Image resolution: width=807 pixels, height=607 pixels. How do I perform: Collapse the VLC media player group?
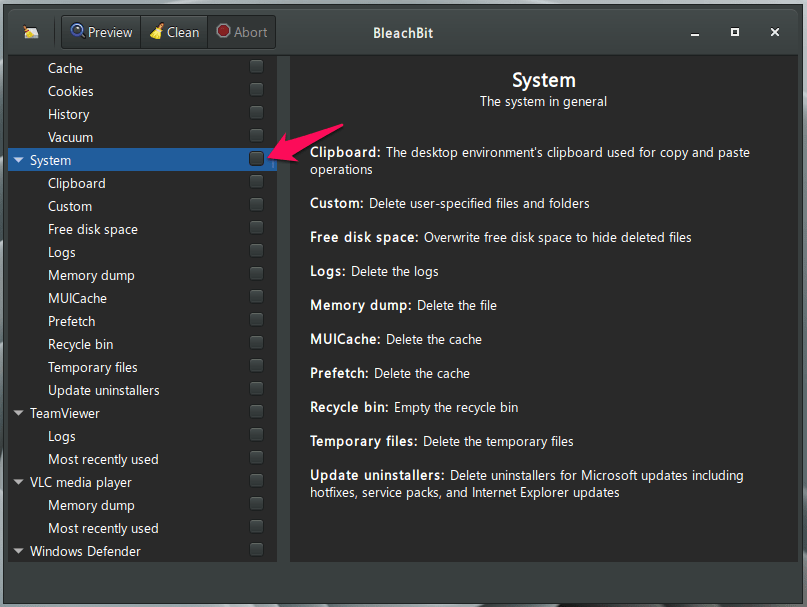19,482
